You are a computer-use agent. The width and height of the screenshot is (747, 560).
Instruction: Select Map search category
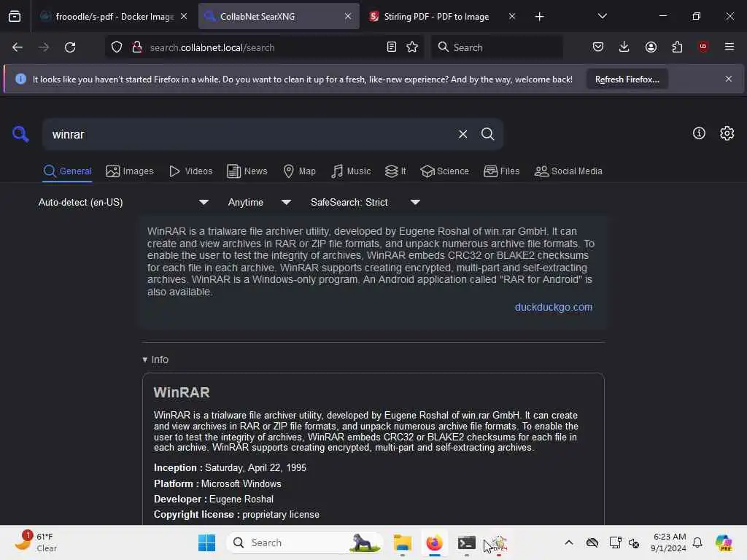[299, 171]
